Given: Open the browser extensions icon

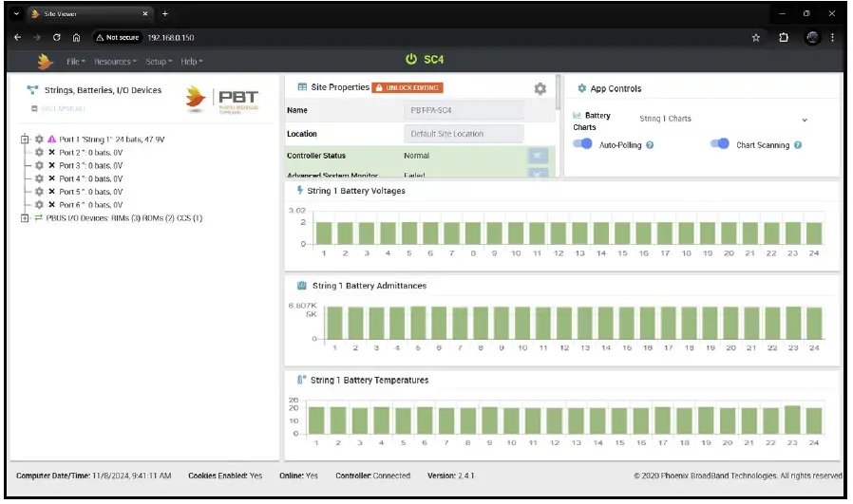Looking at the screenshot, I should coord(784,38).
